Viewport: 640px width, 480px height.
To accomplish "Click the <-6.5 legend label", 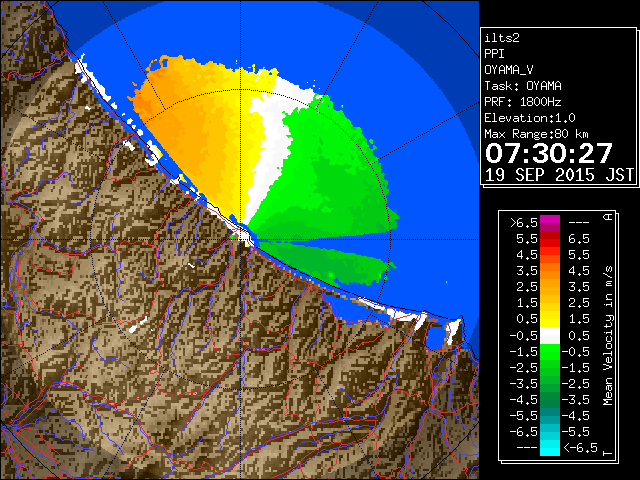I will pyautogui.click(x=581, y=448).
